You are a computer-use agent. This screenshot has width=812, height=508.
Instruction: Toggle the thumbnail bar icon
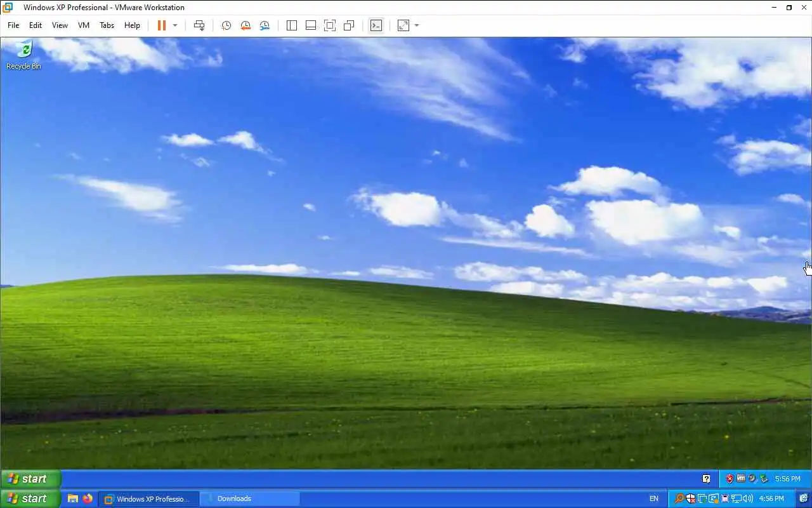point(311,25)
